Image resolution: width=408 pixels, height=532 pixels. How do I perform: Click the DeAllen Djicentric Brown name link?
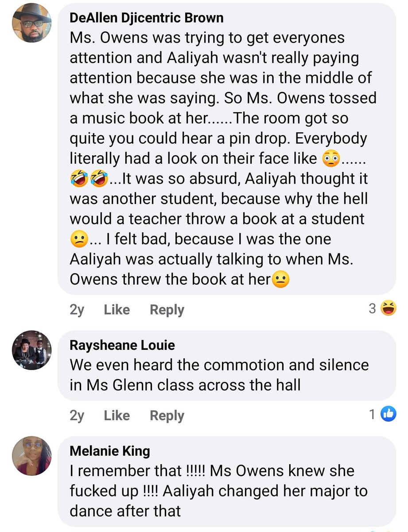point(147,18)
